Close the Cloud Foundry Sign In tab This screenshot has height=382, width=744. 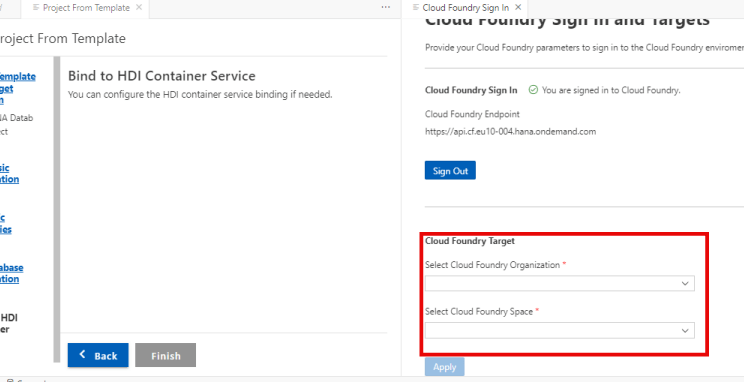coord(518,8)
